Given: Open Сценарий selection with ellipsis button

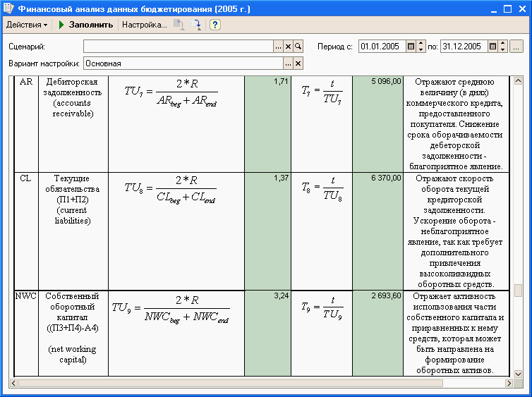Looking at the screenshot, I should (x=278, y=47).
